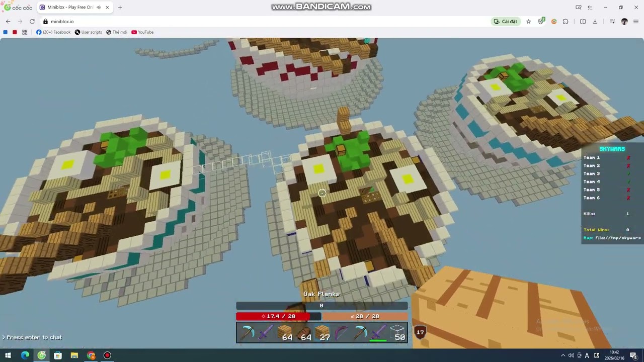Select the second diamond pickaxe hotbar slot

[x=360, y=333]
